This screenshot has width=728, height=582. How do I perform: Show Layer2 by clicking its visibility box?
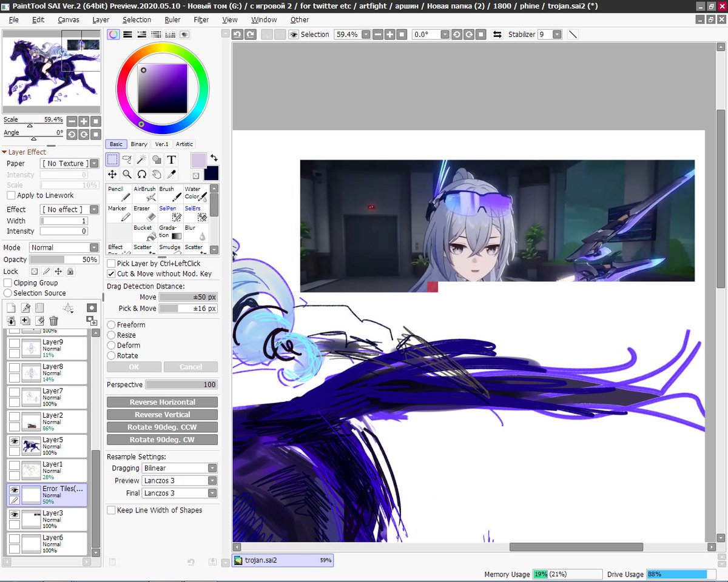point(15,416)
